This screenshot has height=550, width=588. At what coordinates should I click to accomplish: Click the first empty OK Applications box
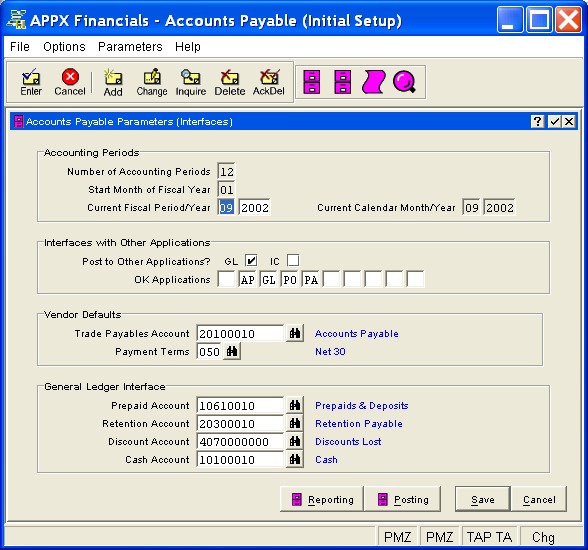click(226, 279)
